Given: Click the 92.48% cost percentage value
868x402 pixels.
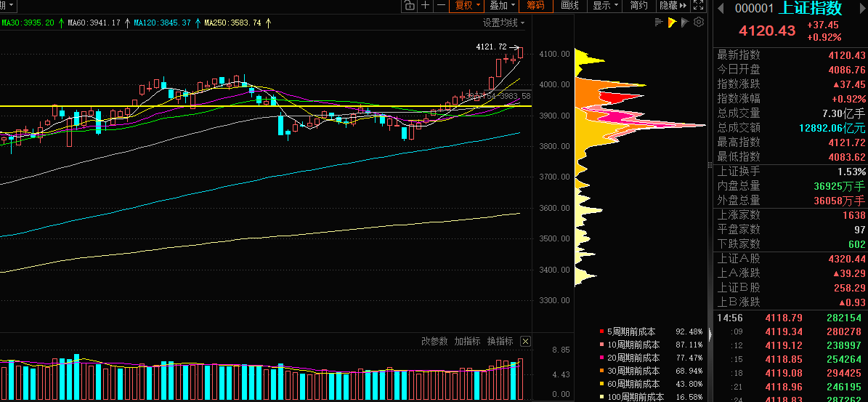Looking at the screenshot, I should [689, 331].
